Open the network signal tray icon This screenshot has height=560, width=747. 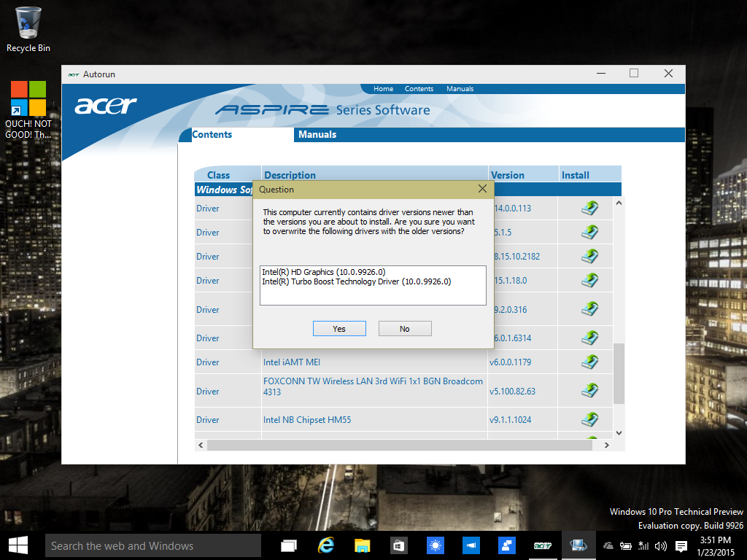point(643,546)
